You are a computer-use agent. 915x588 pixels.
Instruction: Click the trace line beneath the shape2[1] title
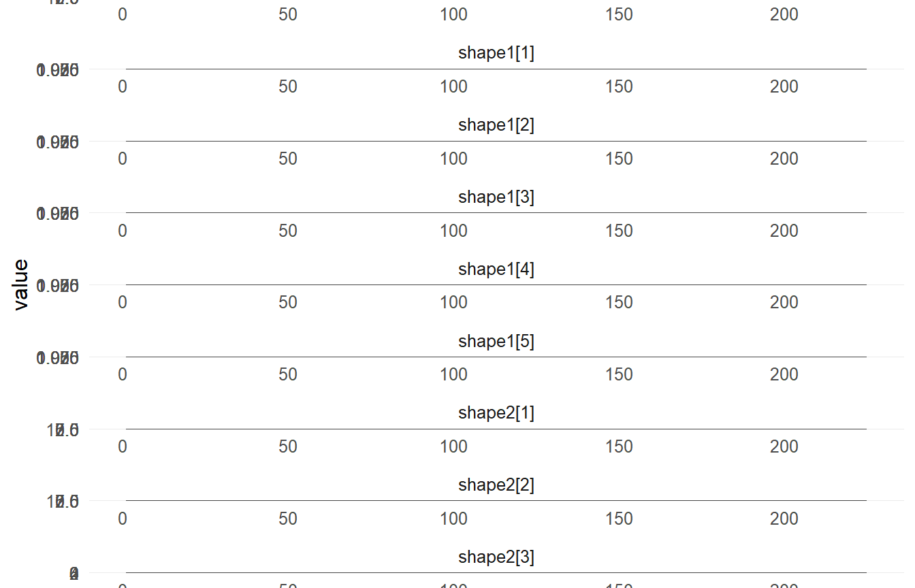click(x=496, y=429)
